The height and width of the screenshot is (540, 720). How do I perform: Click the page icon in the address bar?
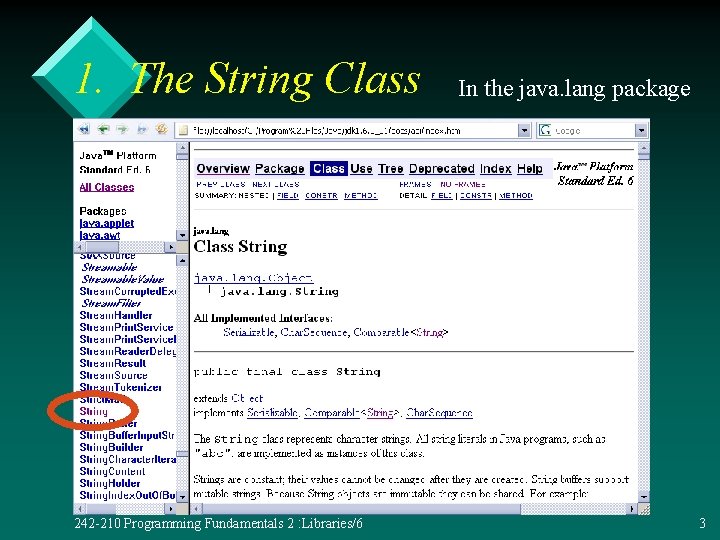183,130
